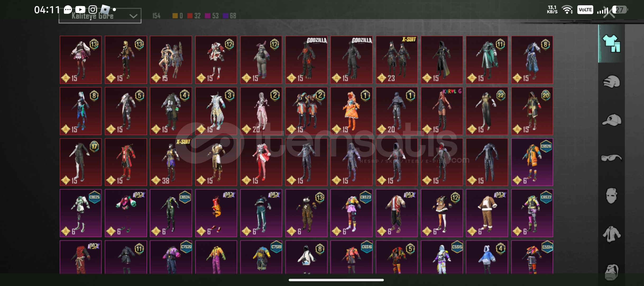
Task: Tap the Instagram notification icon
Action: (93, 10)
